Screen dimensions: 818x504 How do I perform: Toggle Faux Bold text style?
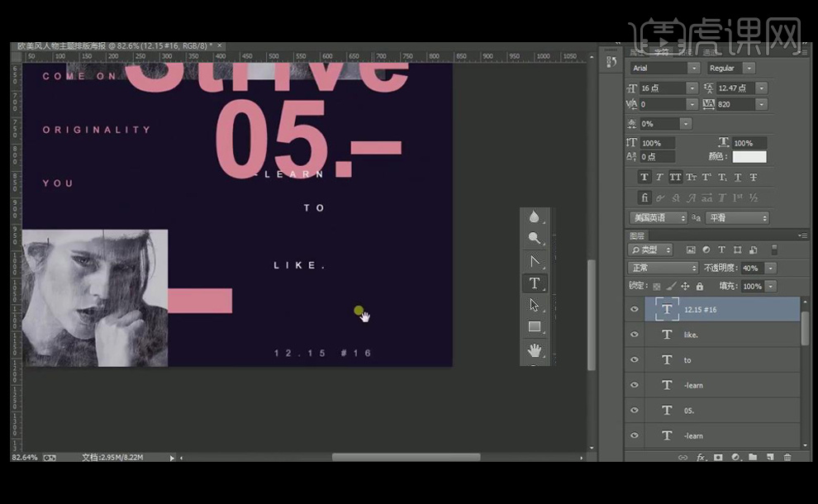tap(644, 178)
